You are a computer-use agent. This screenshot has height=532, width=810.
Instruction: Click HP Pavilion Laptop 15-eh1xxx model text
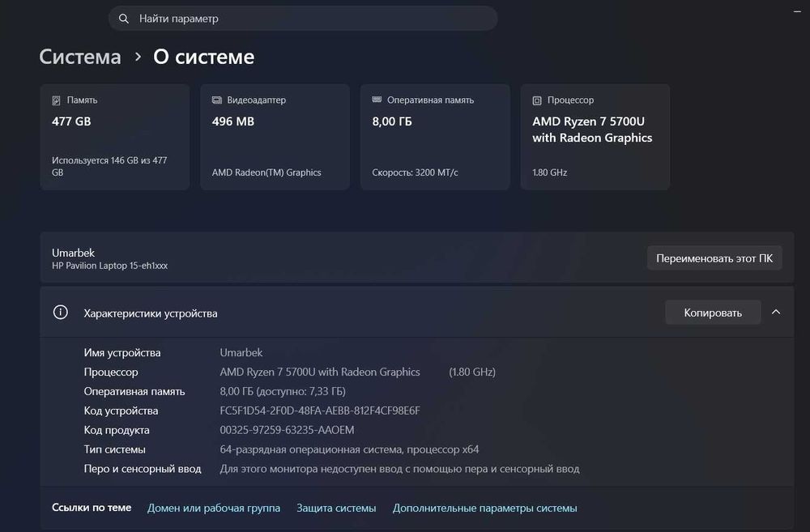109,266
